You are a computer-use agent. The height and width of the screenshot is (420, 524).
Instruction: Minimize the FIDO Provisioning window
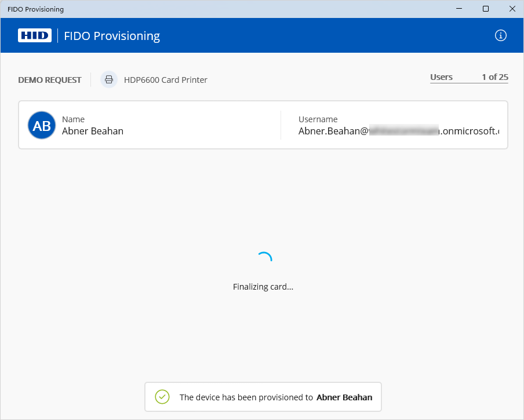(460, 9)
